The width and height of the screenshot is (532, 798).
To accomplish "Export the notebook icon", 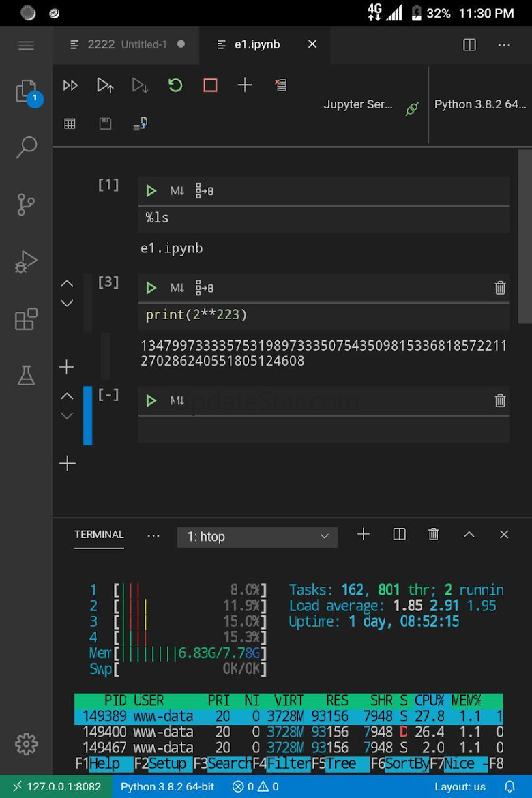I will (140, 123).
